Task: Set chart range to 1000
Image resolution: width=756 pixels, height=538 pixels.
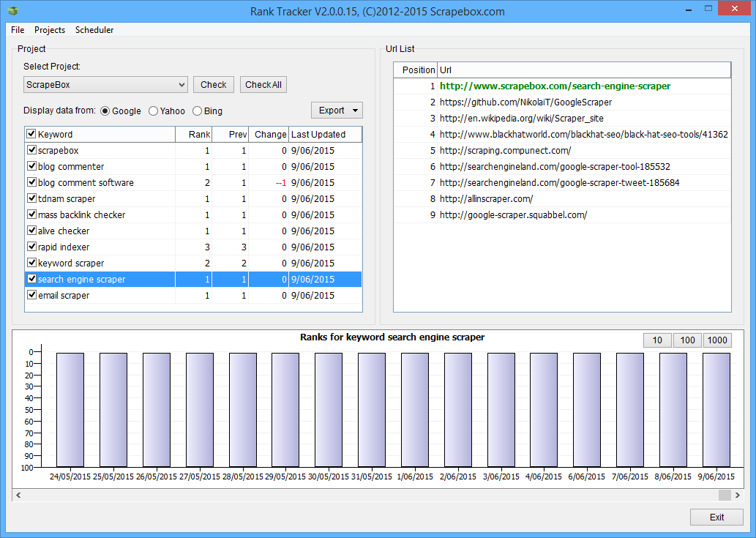Action: pyautogui.click(x=717, y=340)
